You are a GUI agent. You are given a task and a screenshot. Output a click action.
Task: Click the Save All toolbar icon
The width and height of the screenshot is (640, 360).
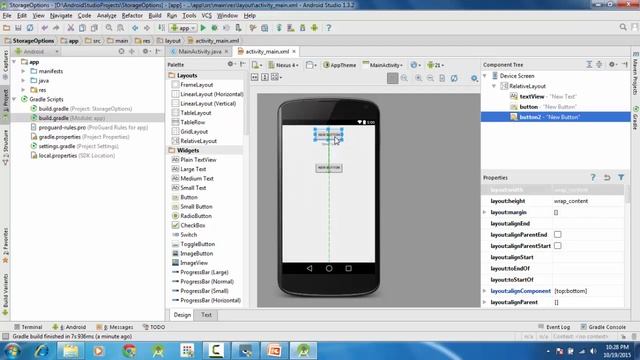pos(18,28)
